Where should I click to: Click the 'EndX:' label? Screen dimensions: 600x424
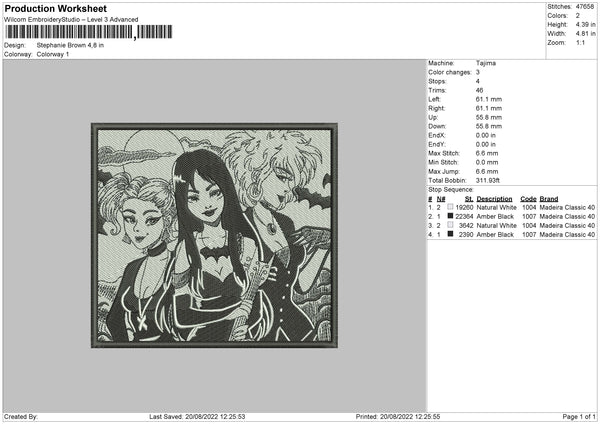coord(437,135)
